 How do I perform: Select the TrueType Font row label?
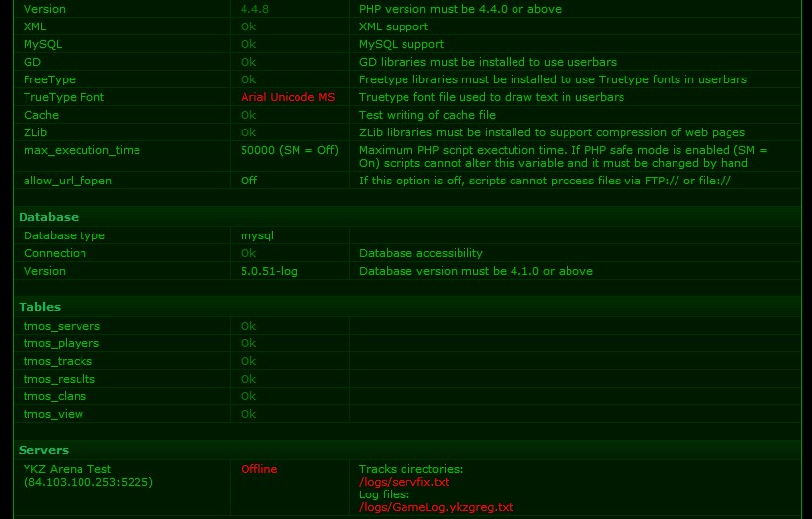pyautogui.click(x=64, y=97)
